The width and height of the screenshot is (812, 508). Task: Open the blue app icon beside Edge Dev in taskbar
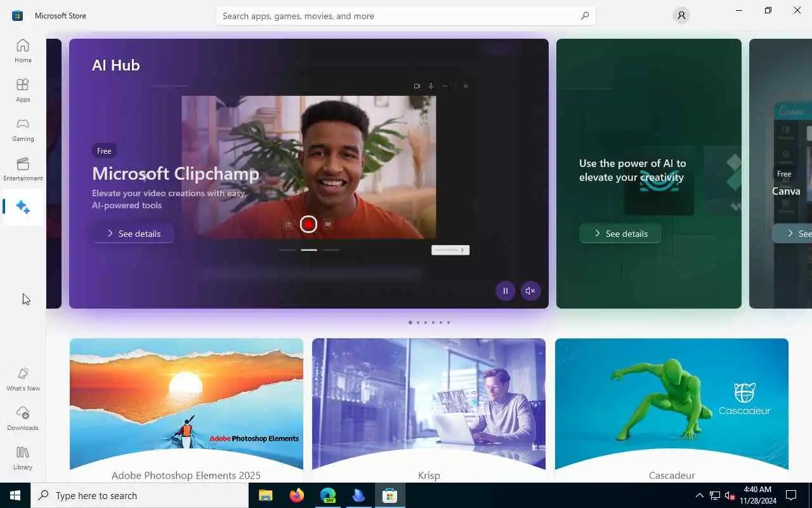click(358, 495)
